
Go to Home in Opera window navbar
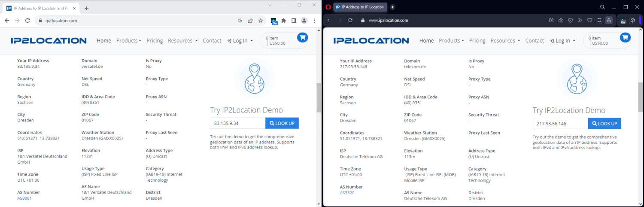[426, 40]
